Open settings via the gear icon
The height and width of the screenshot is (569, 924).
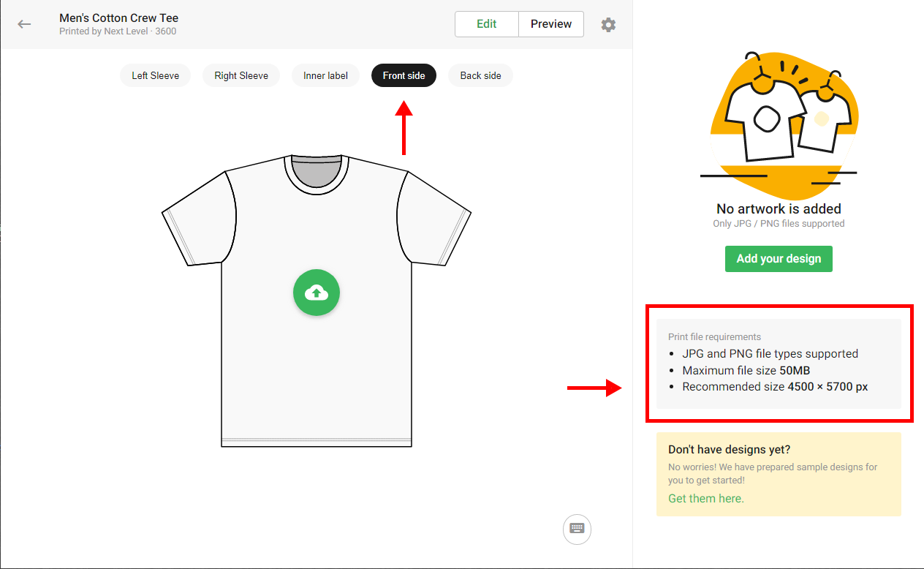[608, 24]
